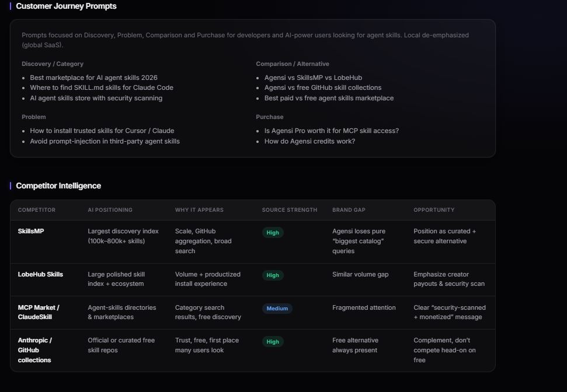Select the Discovery / Category label
This screenshot has height=392, width=567.
point(53,64)
